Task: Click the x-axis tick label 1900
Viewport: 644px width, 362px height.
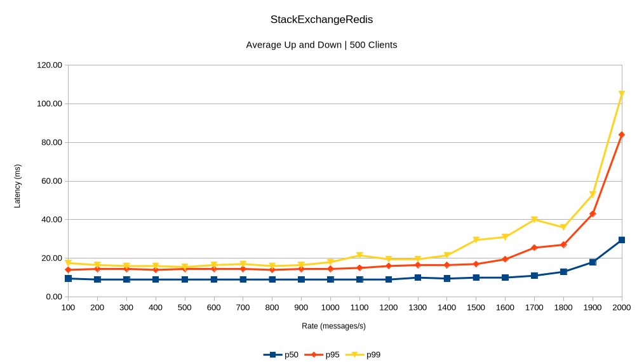Action: click(593, 307)
